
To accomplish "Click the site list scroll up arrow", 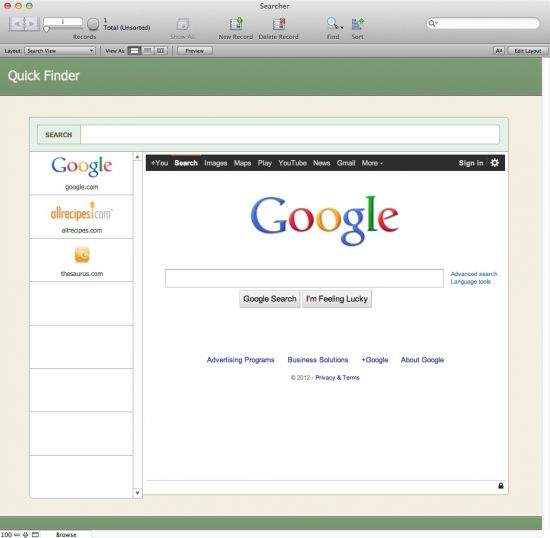I will click(x=138, y=157).
